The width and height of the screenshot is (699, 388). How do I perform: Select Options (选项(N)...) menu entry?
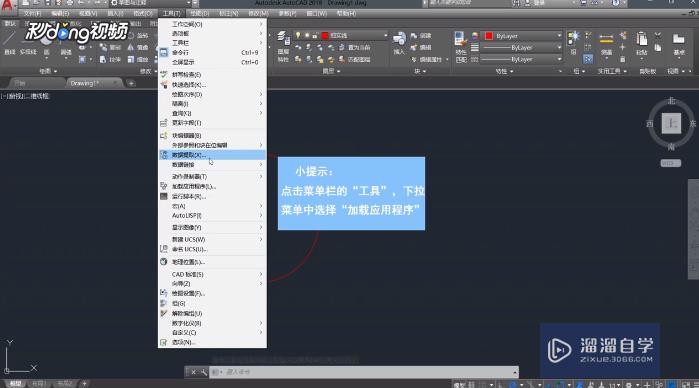213,343
